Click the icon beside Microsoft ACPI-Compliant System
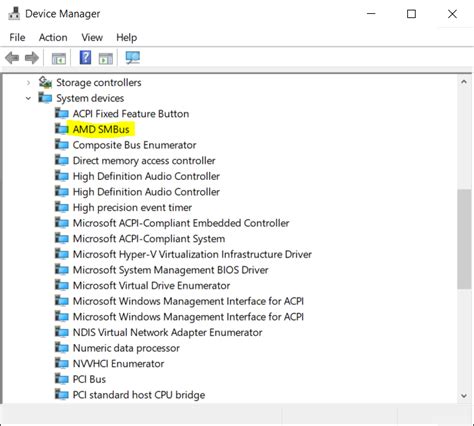The width and height of the screenshot is (474, 426). pos(62,238)
